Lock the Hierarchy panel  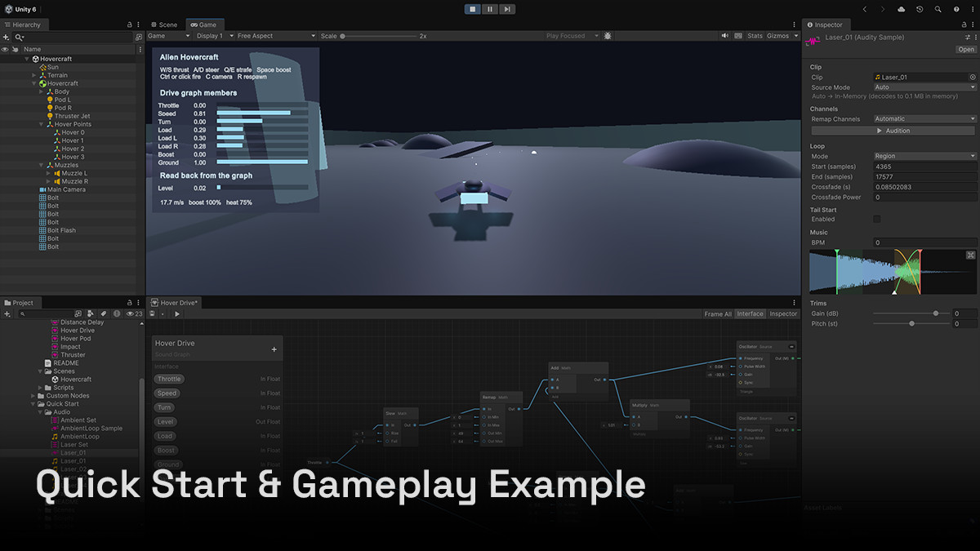click(129, 24)
